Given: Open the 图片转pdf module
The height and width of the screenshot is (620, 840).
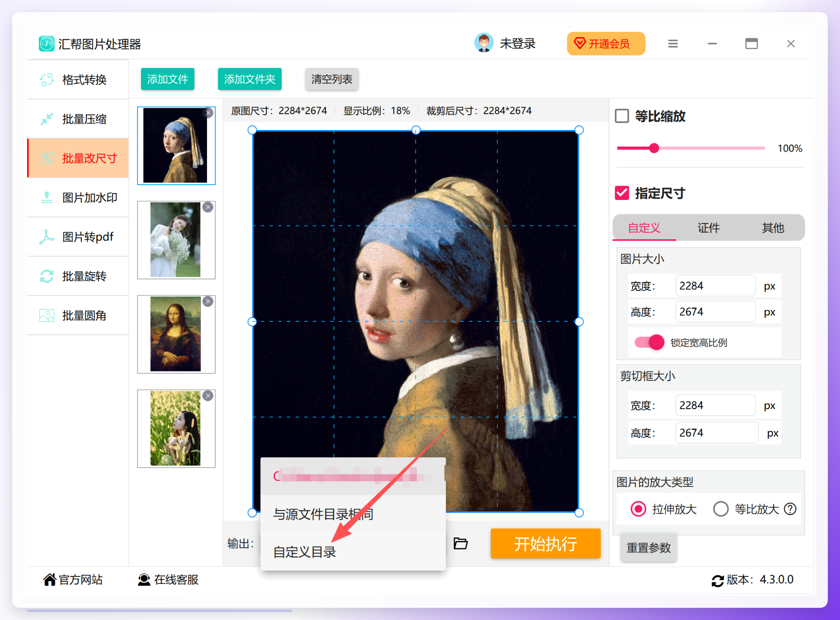Looking at the screenshot, I should click(x=78, y=237).
